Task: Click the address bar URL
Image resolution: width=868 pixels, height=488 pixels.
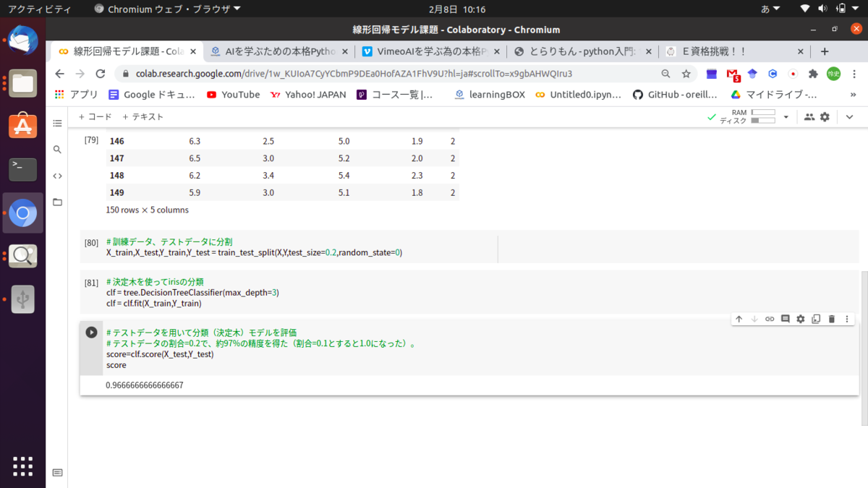Action: click(x=354, y=74)
